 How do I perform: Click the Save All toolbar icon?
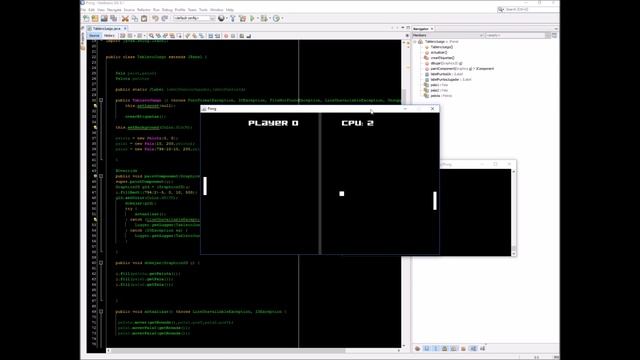pyautogui.click(x=113, y=18)
